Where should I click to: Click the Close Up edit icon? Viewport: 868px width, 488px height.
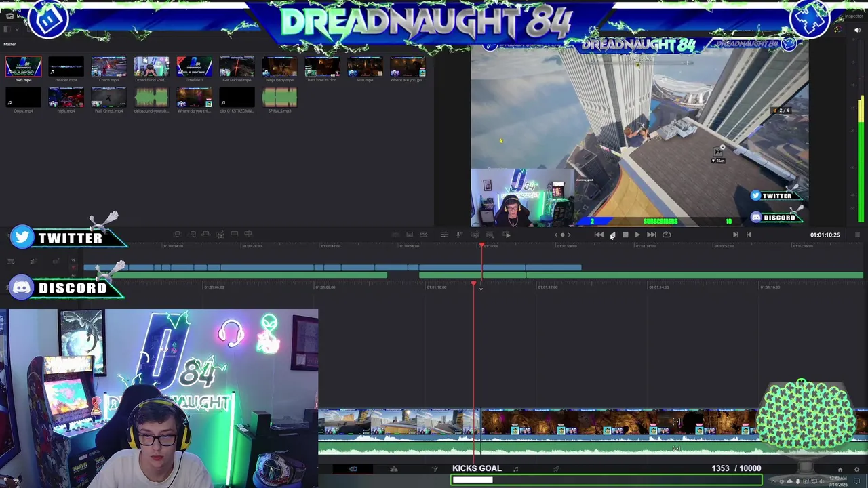coord(220,235)
